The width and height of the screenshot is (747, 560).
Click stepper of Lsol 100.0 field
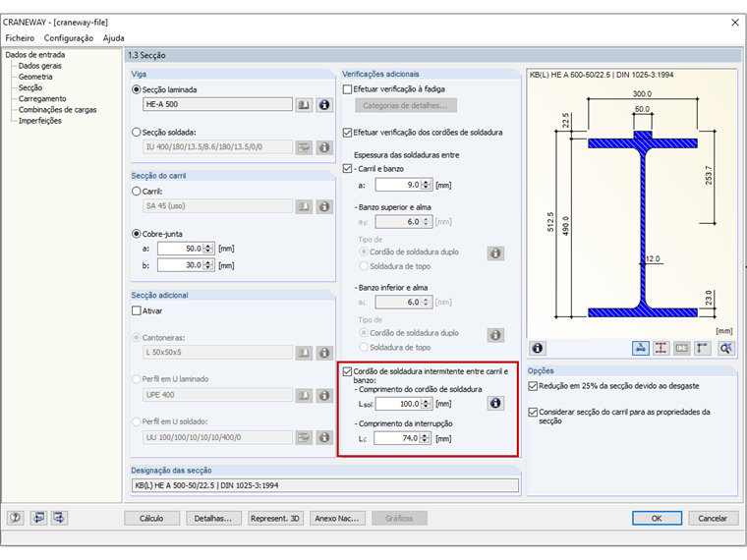(x=427, y=404)
